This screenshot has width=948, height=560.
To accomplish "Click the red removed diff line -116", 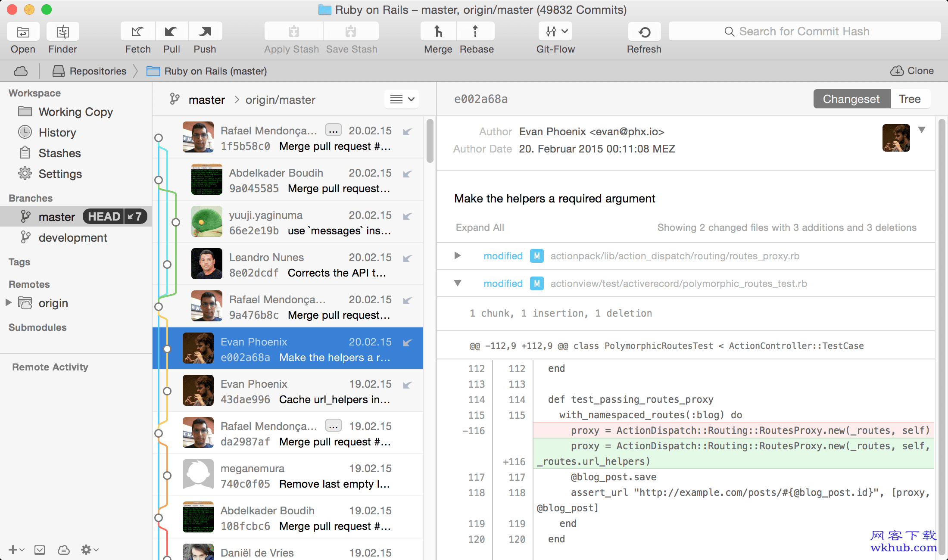I will click(x=733, y=430).
